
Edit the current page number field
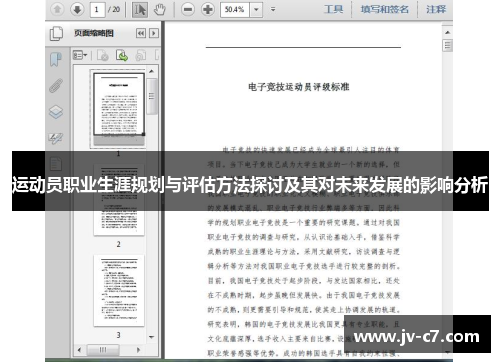(97, 9)
